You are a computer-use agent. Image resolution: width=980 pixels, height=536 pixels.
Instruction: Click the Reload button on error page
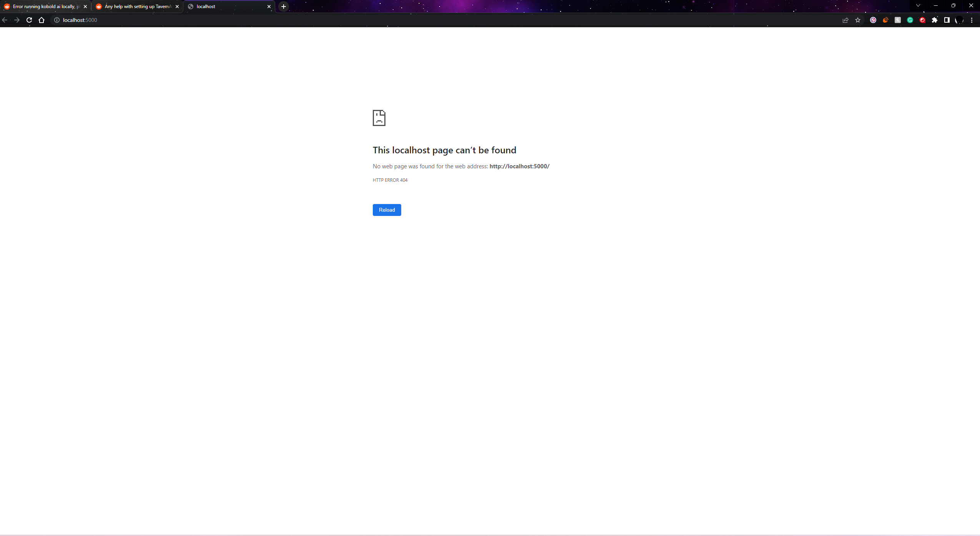click(387, 210)
